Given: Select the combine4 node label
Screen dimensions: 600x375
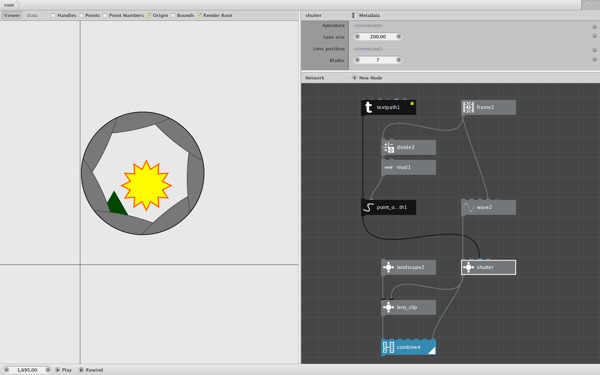Looking at the screenshot, I should click(408, 347).
